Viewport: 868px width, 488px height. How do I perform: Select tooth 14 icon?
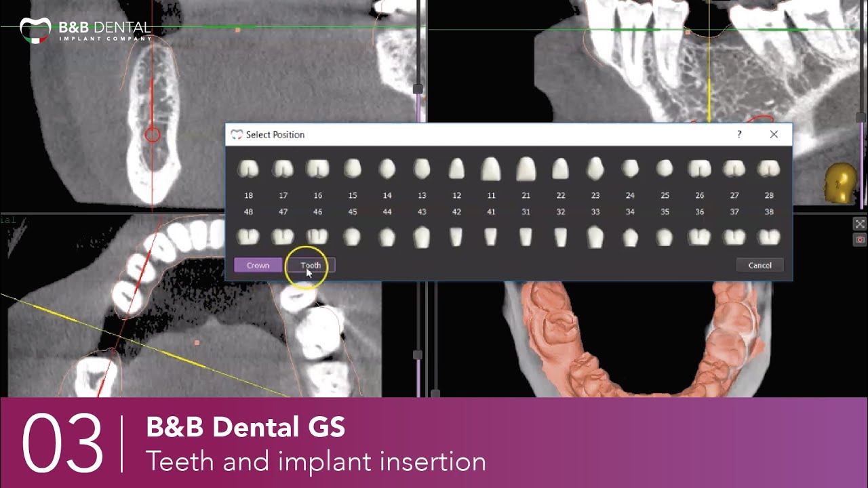pyautogui.click(x=387, y=169)
